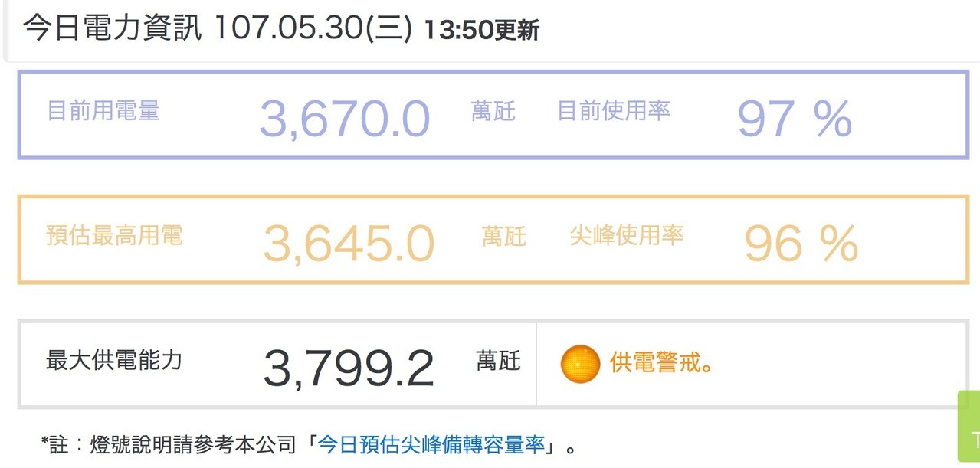The width and height of the screenshot is (980, 468).
Task: Click the 97 % current usage rate
Action: (795, 118)
